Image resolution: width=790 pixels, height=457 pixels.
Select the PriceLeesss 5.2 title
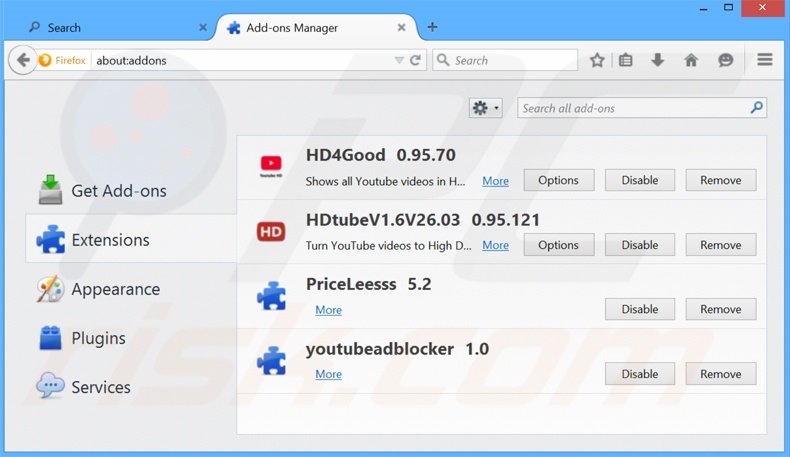tap(369, 285)
